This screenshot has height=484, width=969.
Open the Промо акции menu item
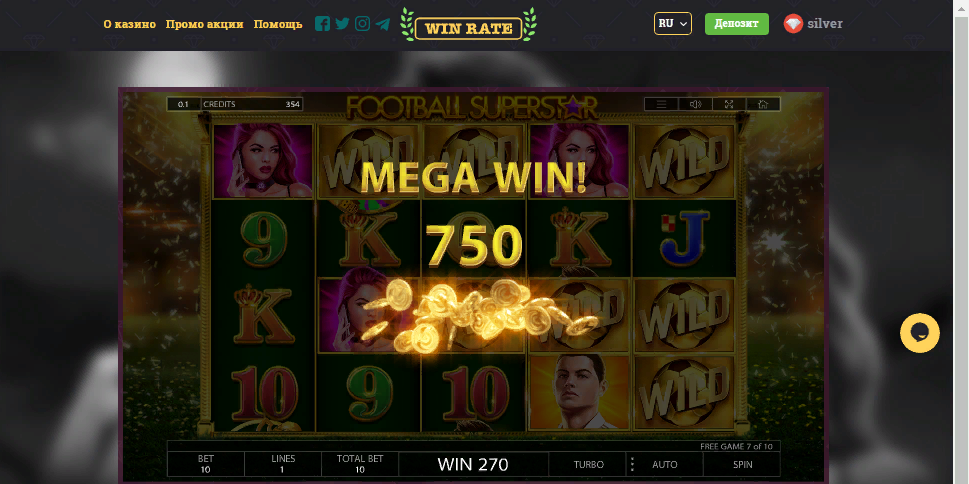pos(205,24)
